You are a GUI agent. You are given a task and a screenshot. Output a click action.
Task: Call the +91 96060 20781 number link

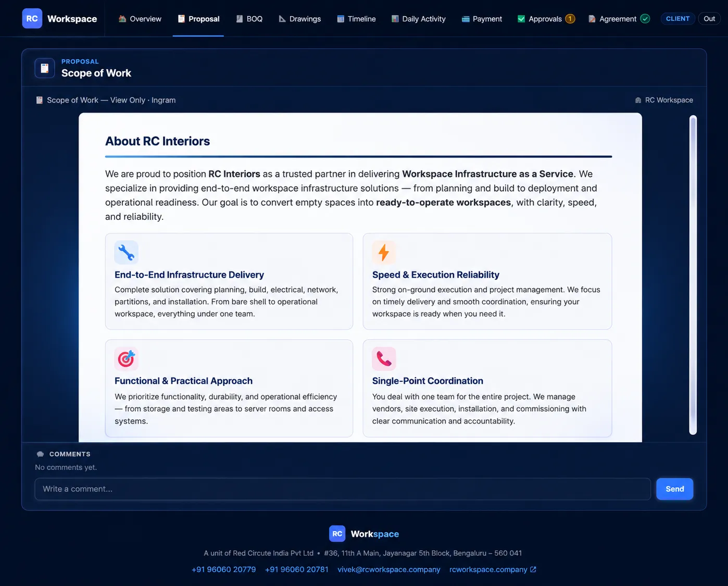coord(296,569)
